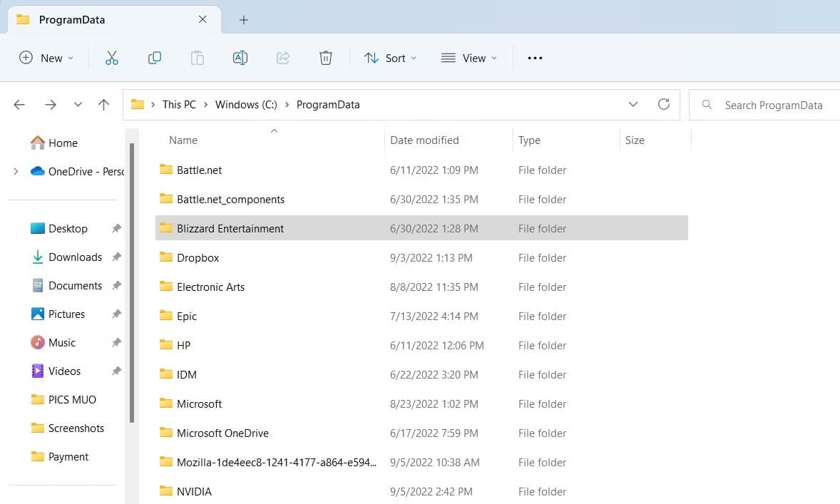
Task: Open the New item dropdown
Action: point(46,58)
